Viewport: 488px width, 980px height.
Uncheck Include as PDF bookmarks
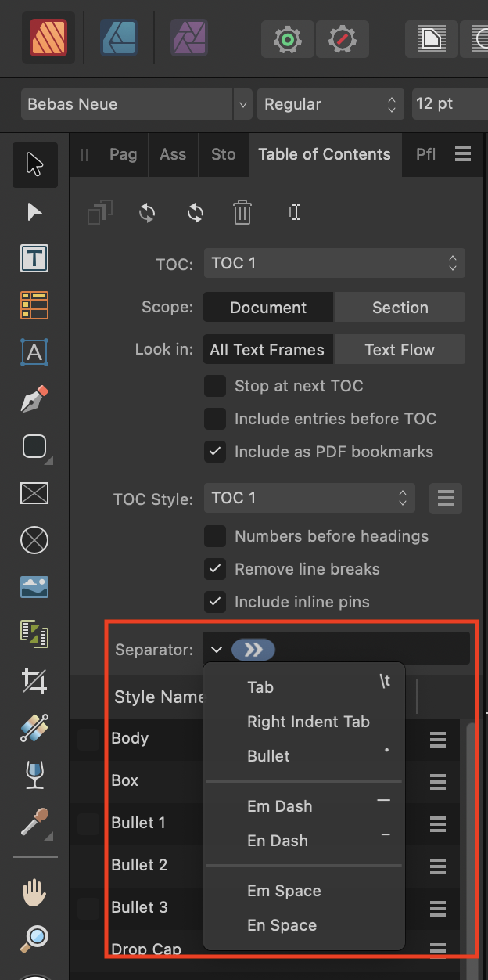215,452
